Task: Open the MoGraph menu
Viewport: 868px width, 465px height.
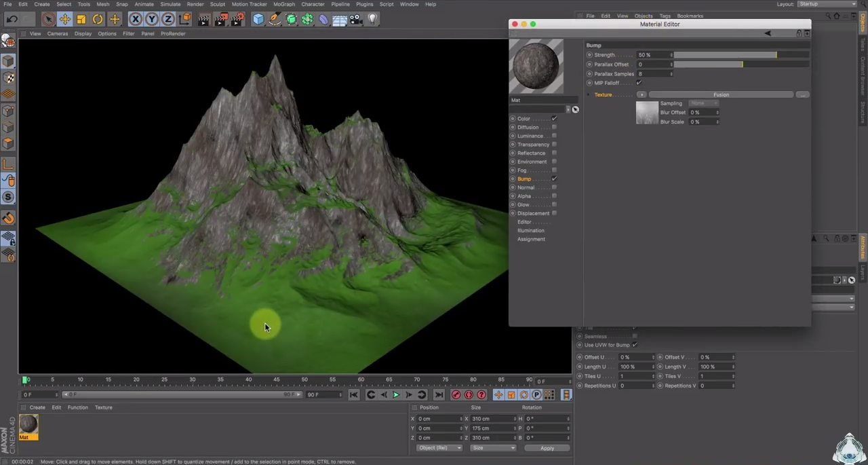Action: [x=284, y=4]
